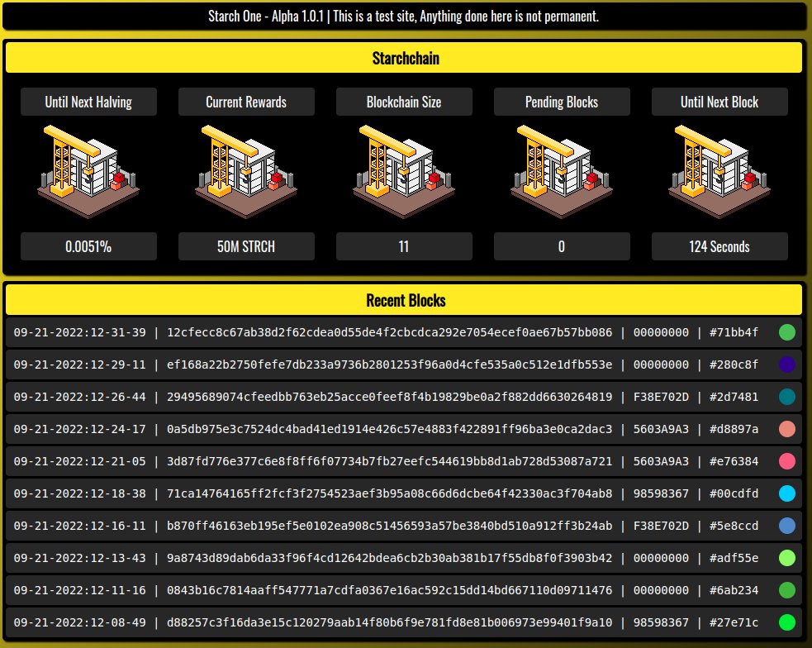Click block hash starting 9a8743d89dab6da3
The height and width of the screenshot is (648, 812).
[389, 558]
